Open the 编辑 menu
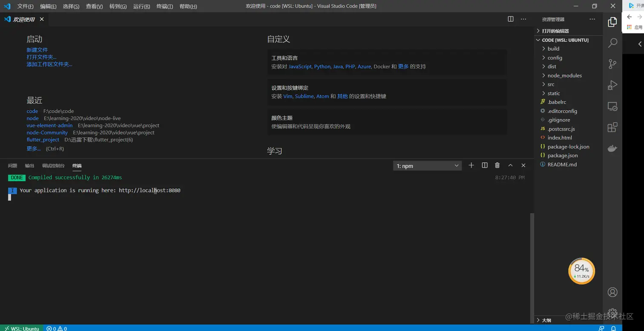The height and width of the screenshot is (331, 644). click(x=48, y=6)
